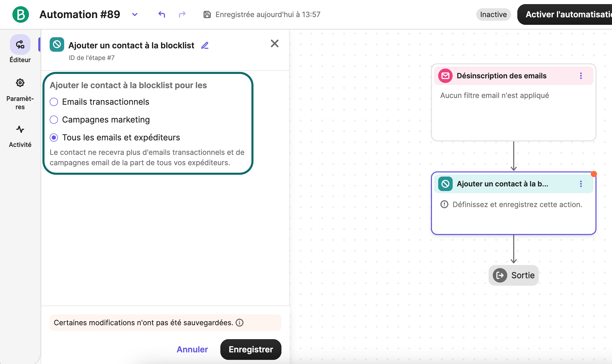The height and width of the screenshot is (364, 612).
Task: Click the Sortie exit arrow icon
Action: (x=500, y=275)
